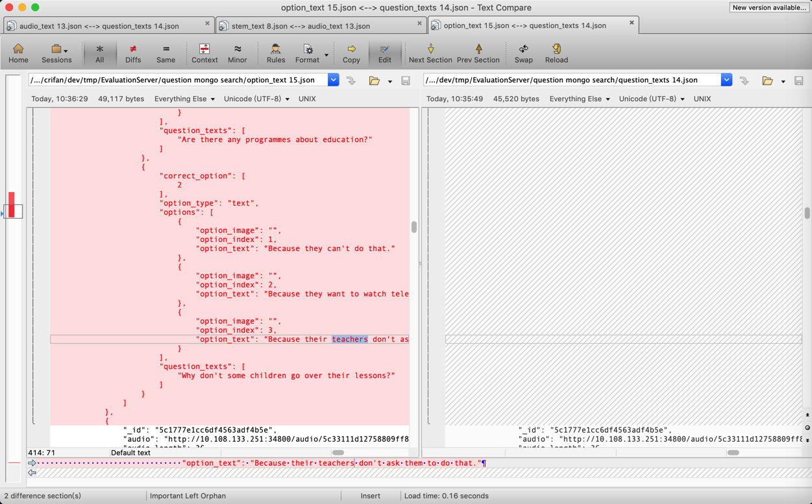
Task: Expand the left open-file dropdown arrow
Action: (390, 82)
